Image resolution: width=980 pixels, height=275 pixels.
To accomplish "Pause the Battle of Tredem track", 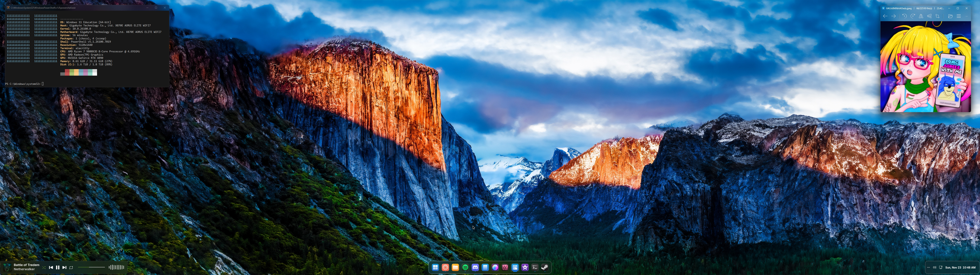I will click(57, 267).
